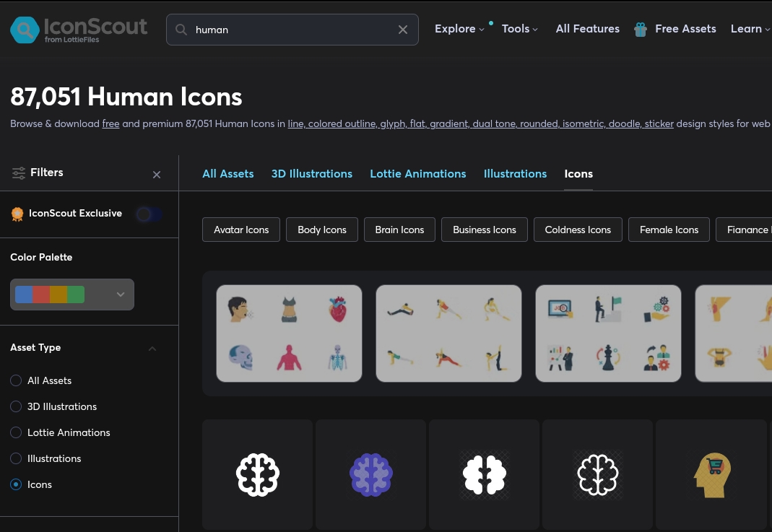Select All Assets radio button
Viewport: 772px width, 532px height.
click(16, 380)
